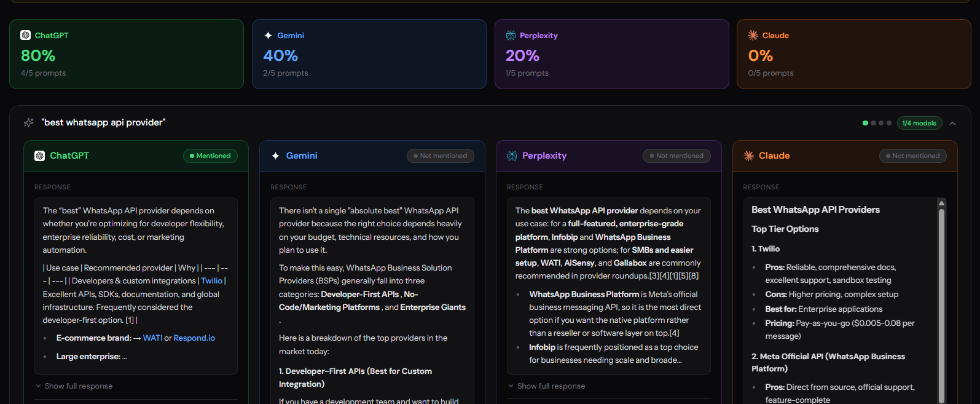This screenshot has width=980, height=404.
Task: Expand Perplexity's Show full response
Action: pos(546,386)
